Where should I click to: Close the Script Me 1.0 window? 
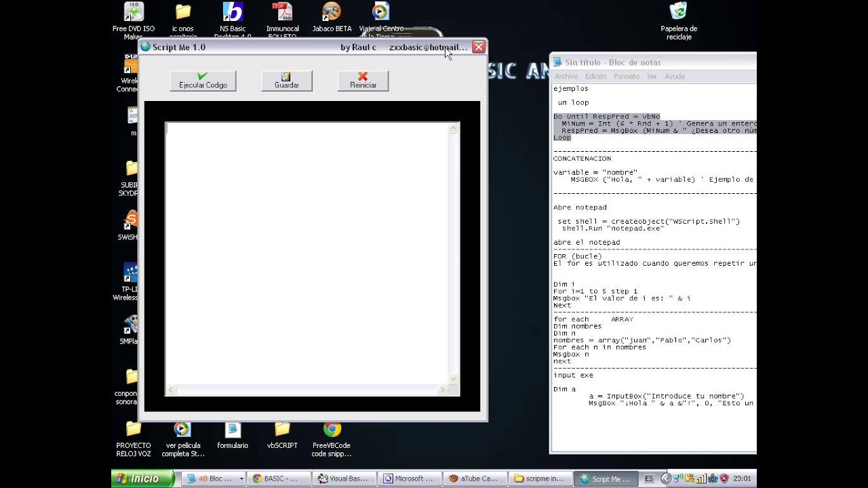coord(479,47)
